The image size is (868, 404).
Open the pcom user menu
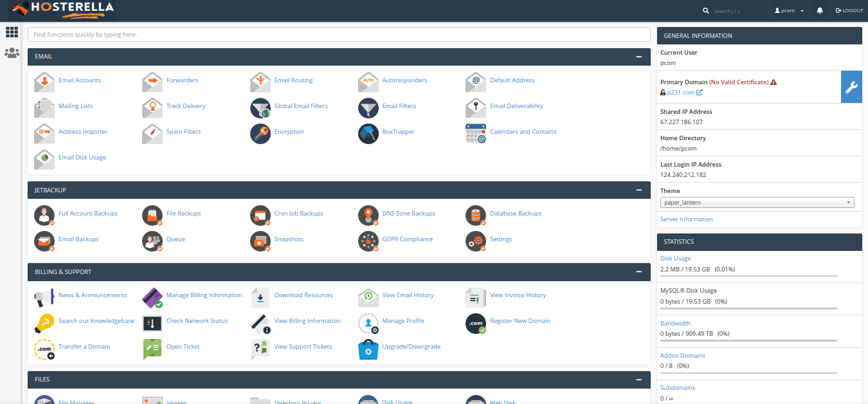(789, 11)
